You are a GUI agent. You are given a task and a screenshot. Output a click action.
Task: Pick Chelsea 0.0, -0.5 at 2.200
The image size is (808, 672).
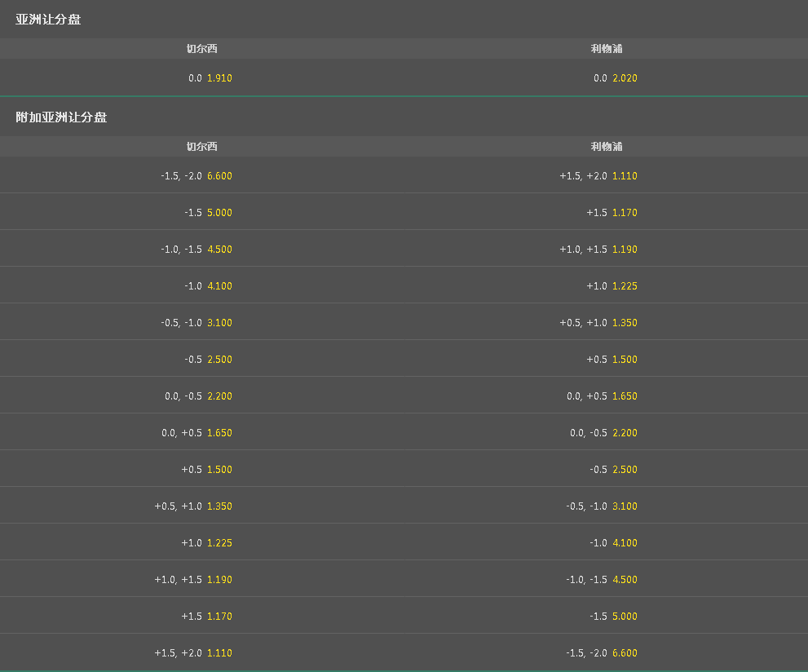pos(198,396)
